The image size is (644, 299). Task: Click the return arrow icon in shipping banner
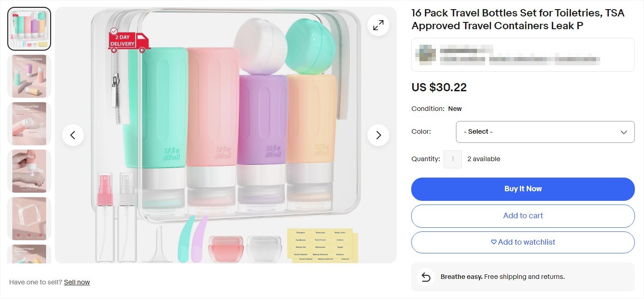pyautogui.click(x=425, y=276)
